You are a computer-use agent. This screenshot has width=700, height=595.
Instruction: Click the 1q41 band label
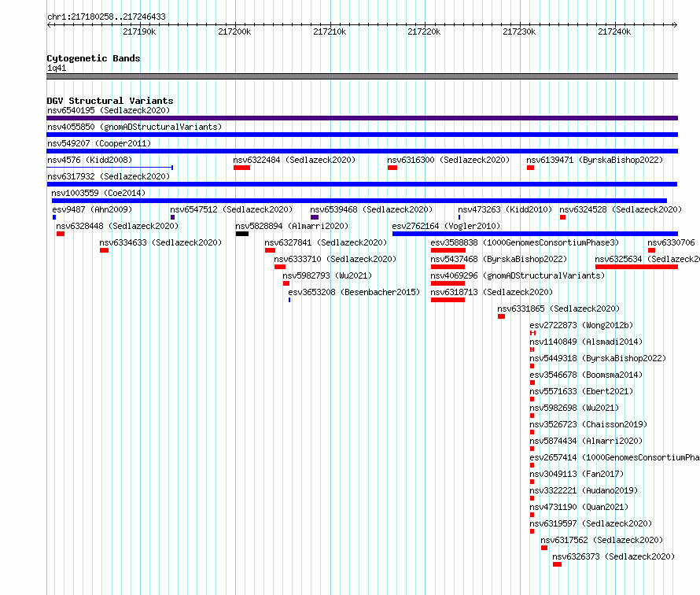[x=57, y=68]
